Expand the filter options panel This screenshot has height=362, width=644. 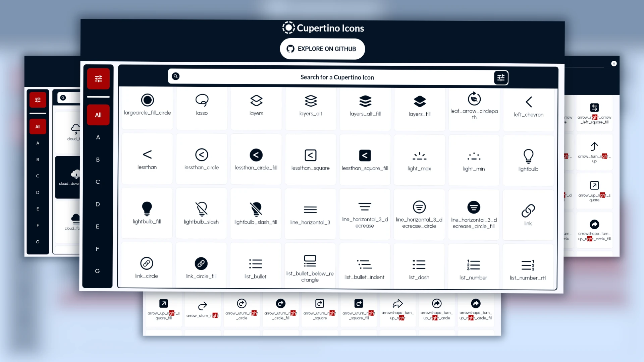[500, 77]
